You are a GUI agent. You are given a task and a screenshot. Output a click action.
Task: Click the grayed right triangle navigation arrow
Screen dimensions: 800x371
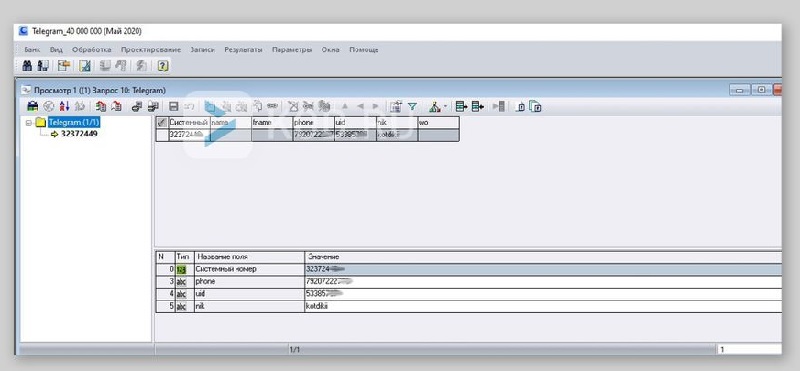376,107
